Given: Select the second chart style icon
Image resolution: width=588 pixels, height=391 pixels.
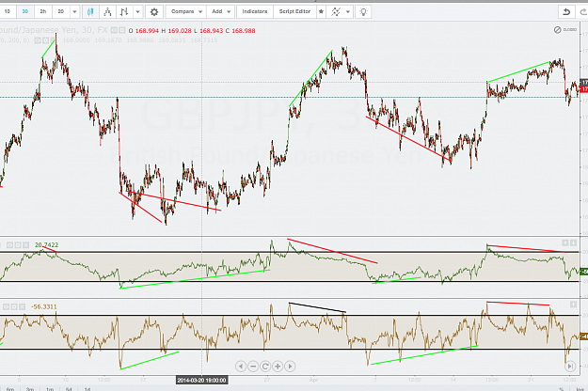Looking at the screenshot, I should coord(107,12).
